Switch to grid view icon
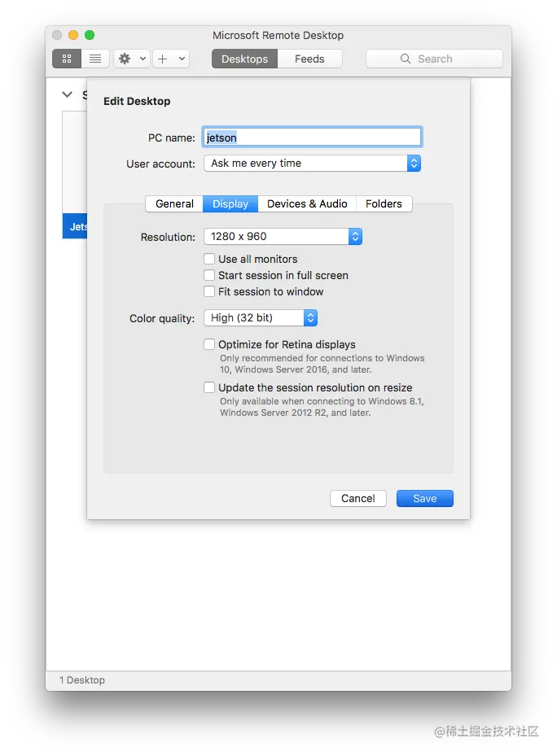This screenshot has height=756, width=557. 67,59
